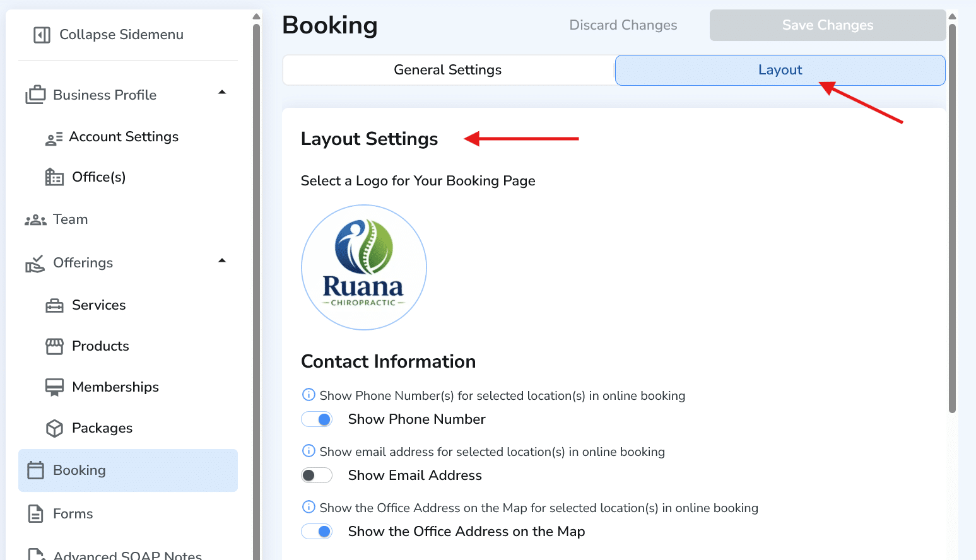Go to the Team page
The height and width of the screenshot is (560, 976).
point(70,219)
